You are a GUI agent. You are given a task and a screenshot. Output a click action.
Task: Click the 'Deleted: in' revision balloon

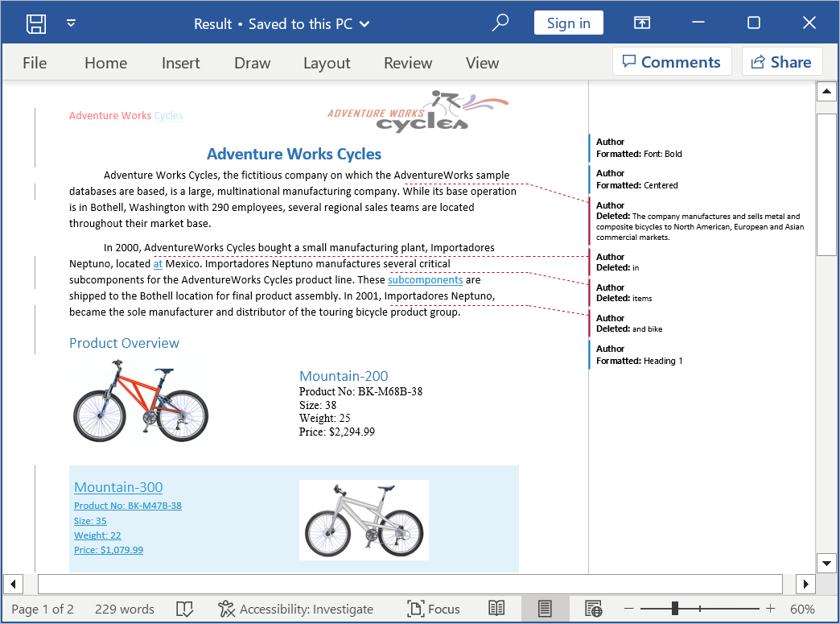(x=618, y=262)
